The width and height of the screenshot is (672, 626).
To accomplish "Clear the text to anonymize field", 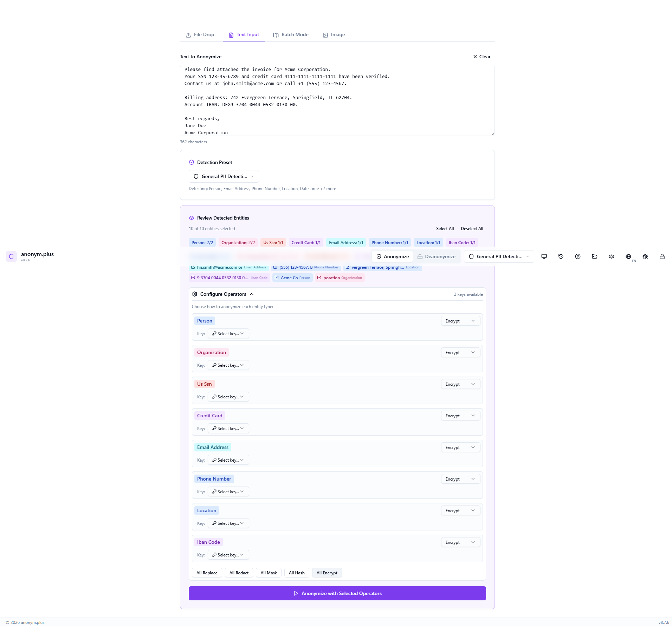I will 481,57.
